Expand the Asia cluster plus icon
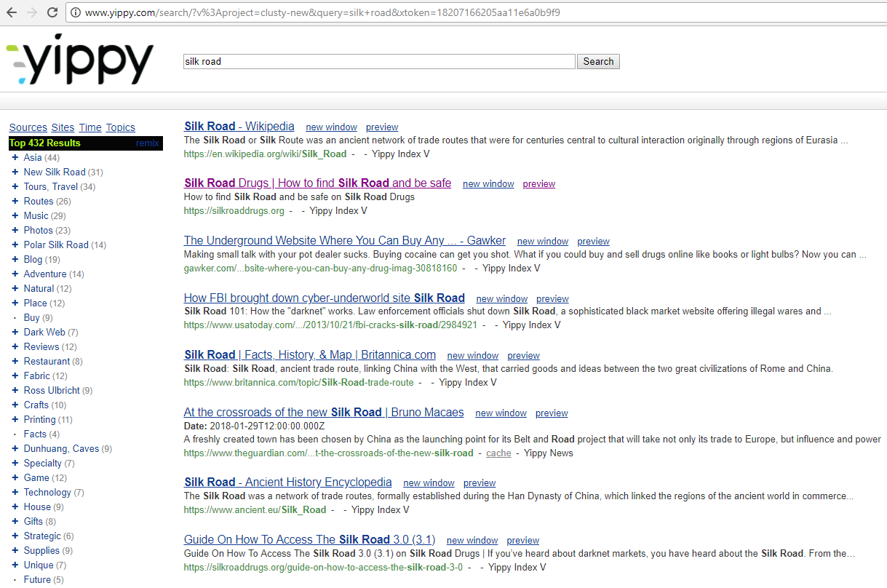The width and height of the screenshot is (887, 588). pos(15,157)
